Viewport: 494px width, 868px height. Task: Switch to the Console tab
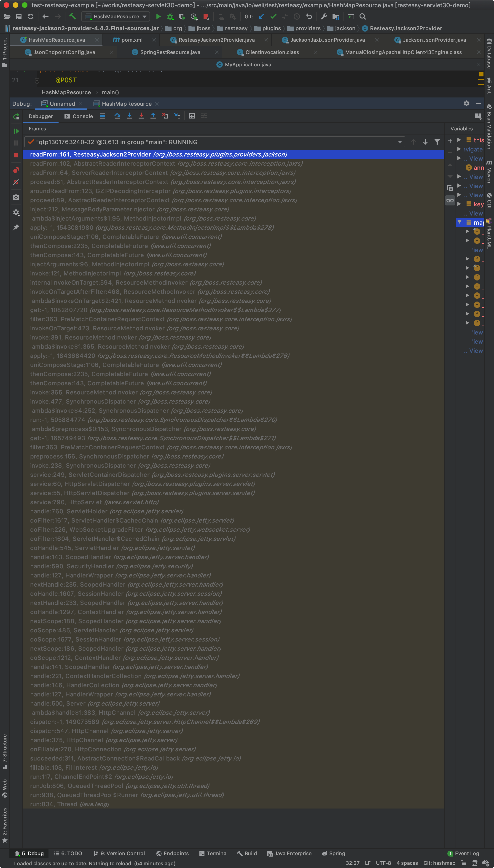79,116
